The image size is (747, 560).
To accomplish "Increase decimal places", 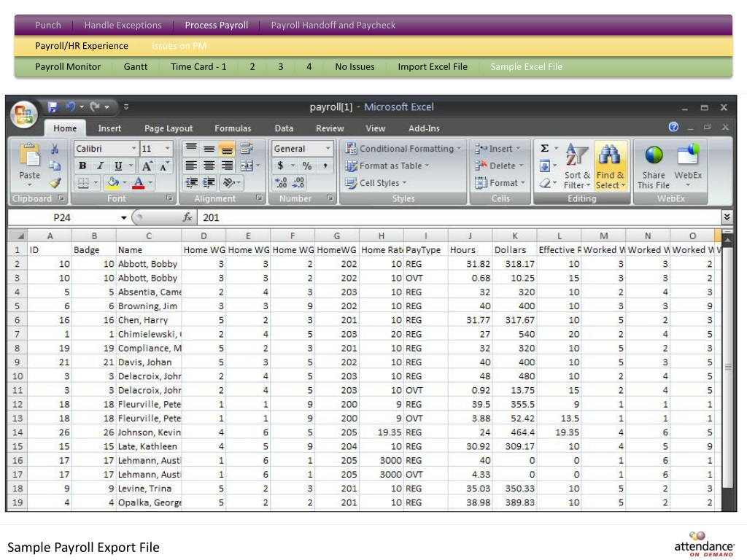I will 281,183.
